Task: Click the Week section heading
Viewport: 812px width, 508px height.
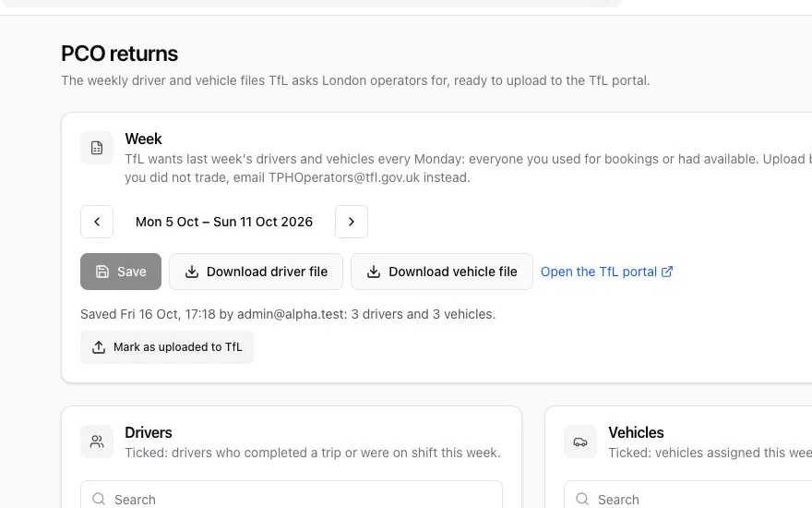Action: click(143, 139)
